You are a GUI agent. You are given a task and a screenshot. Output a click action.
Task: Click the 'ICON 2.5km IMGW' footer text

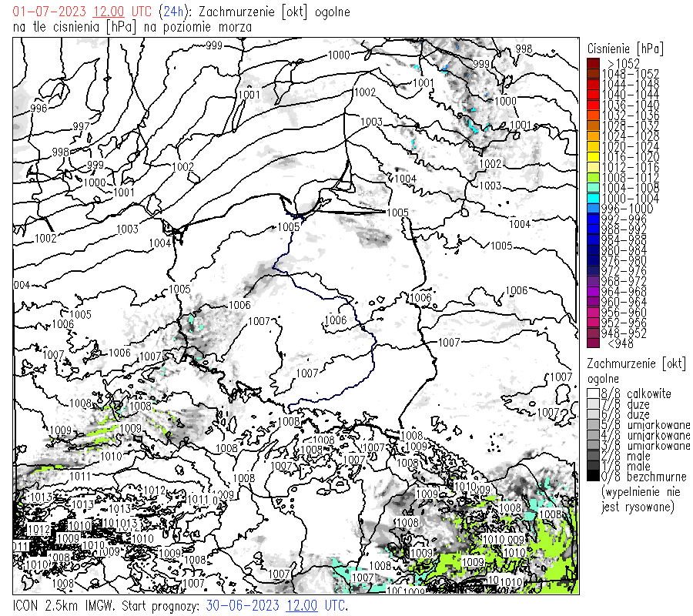63,605
